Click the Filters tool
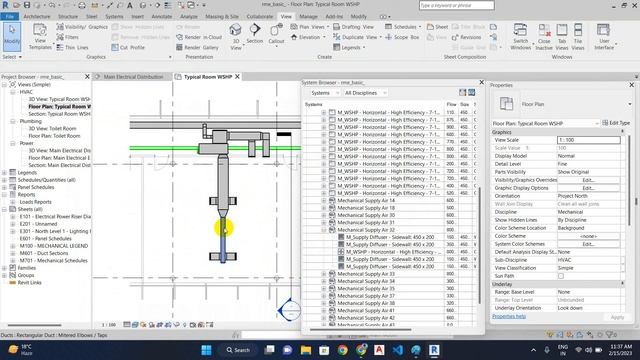 point(68,37)
